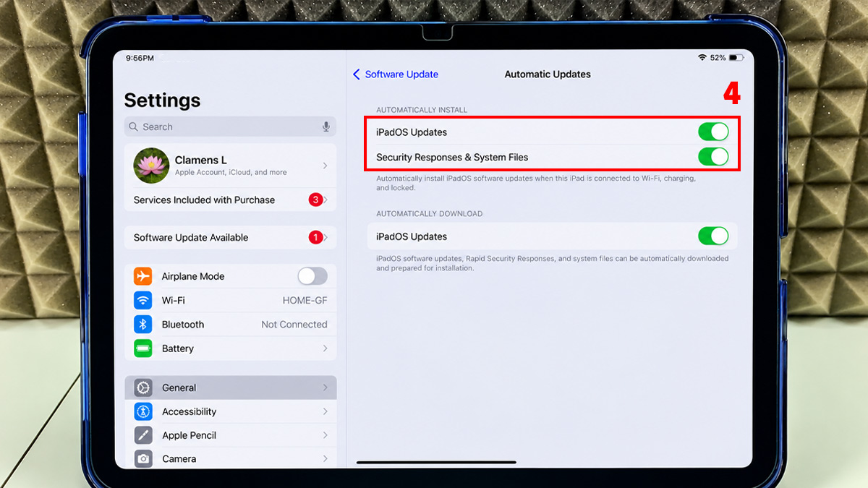Open Apple Pencil settings
The height and width of the screenshot is (488, 868).
(x=231, y=435)
